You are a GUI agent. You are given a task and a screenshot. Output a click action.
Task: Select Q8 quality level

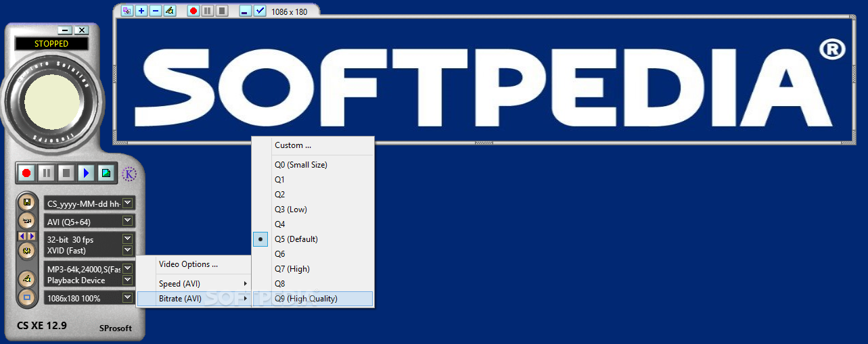pyautogui.click(x=313, y=284)
